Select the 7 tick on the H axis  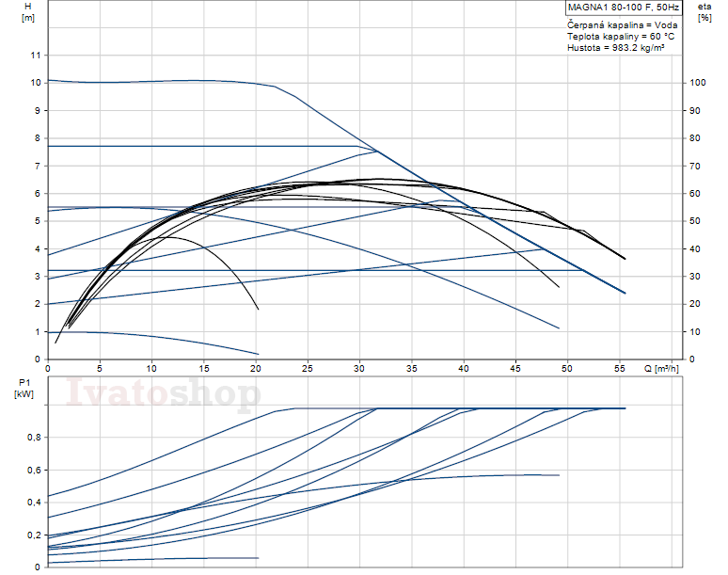[x=38, y=166]
